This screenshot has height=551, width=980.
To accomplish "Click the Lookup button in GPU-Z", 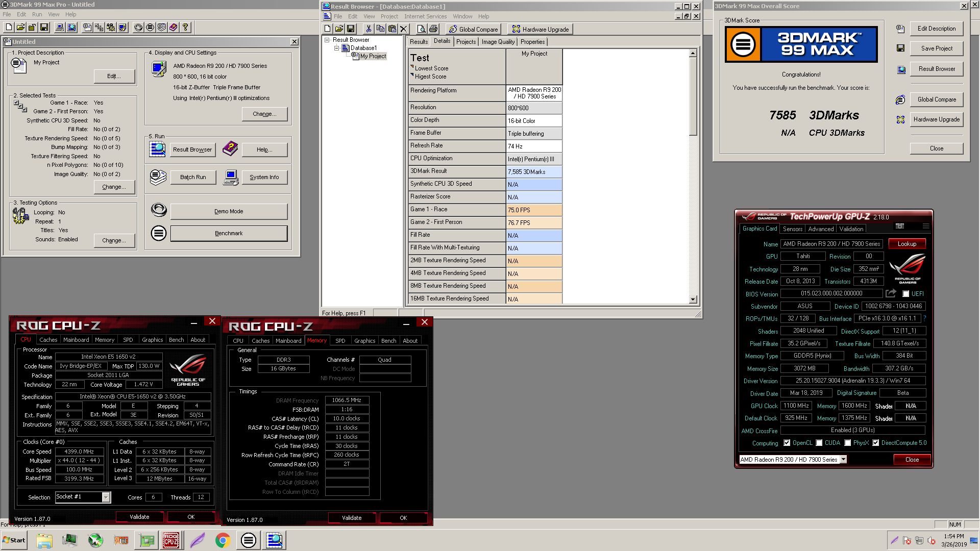I will (x=906, y=244).
